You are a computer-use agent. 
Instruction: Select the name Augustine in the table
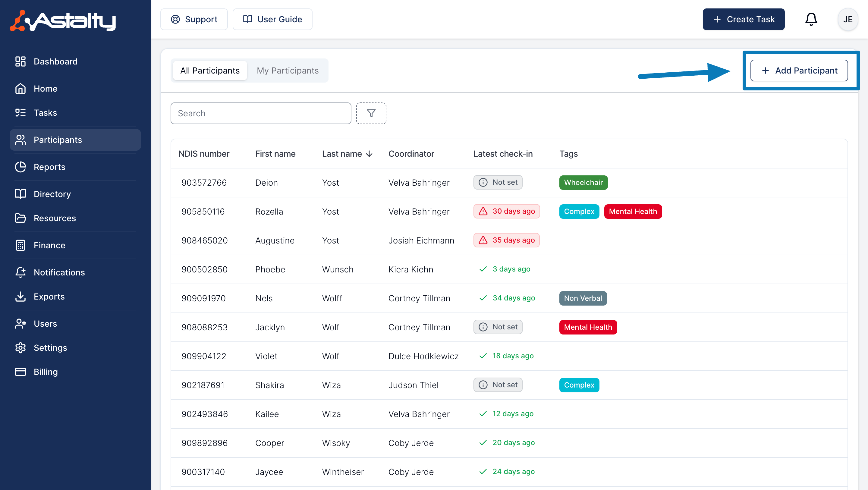click(x=275, y=240)
